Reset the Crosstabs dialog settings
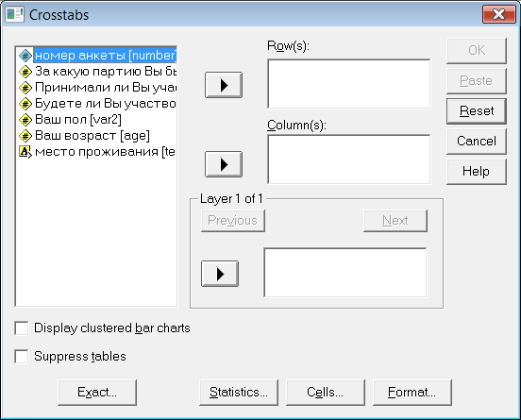 click(x=477, y=111)
